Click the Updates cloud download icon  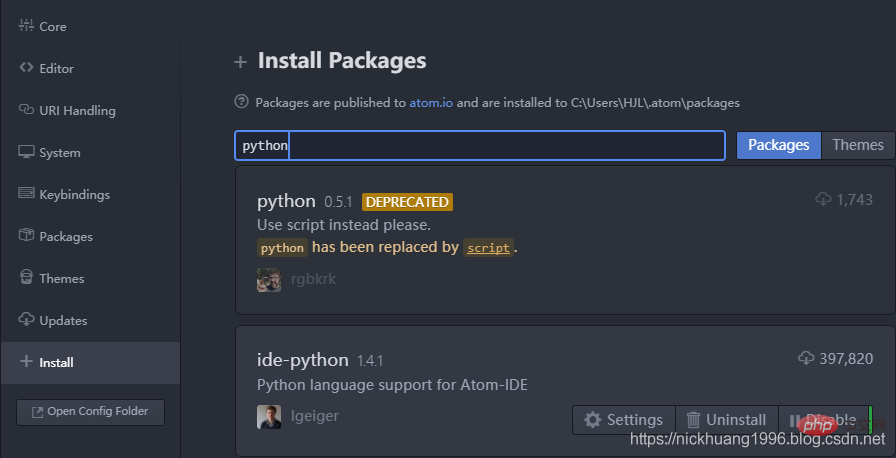click(x=26, y=319)
